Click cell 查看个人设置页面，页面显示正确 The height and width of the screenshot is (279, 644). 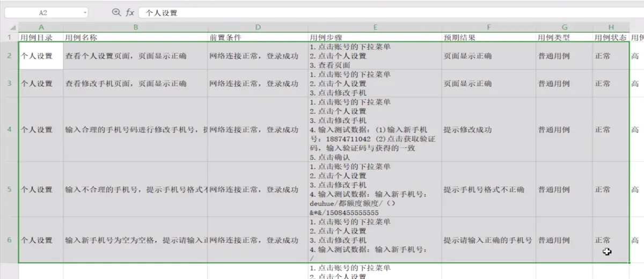(136, 56)
